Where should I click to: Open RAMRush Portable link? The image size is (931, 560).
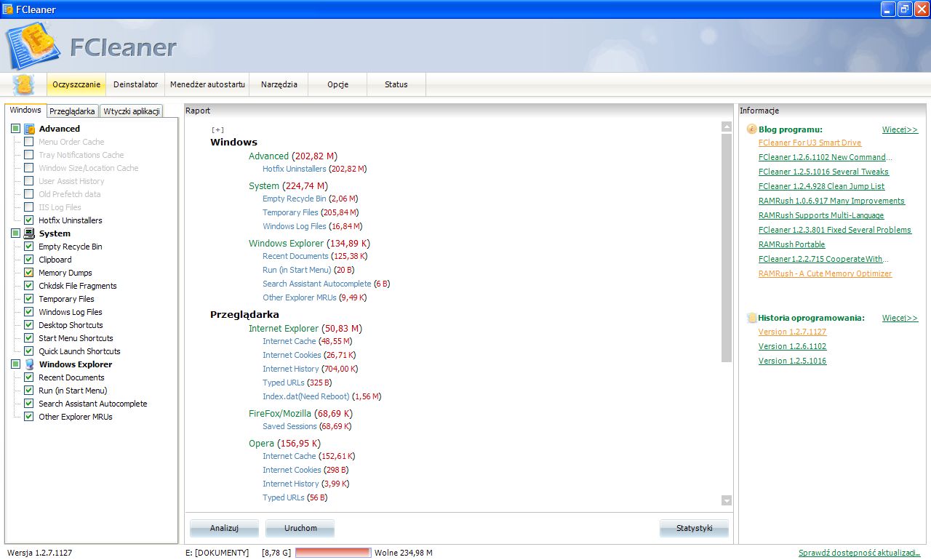(x=791, y=244)
